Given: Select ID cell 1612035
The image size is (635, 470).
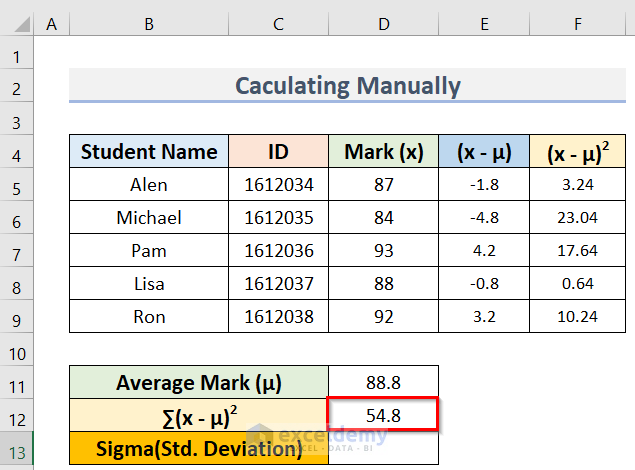Looking at the screenshot, I should pos(279,217).
